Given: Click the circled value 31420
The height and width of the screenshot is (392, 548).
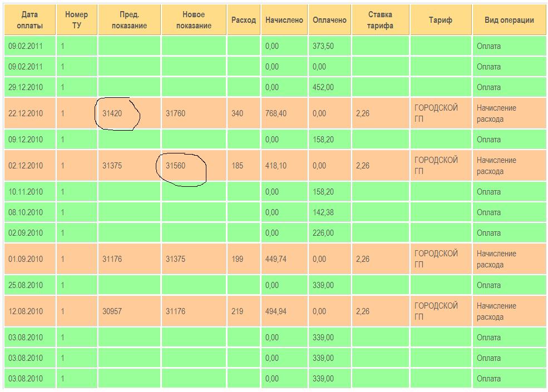Looking at the screenshot, I should coord(112,113).
